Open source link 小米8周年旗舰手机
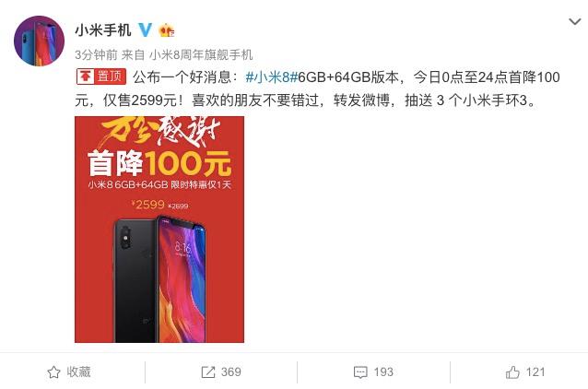588x389 pixels. [x=201, y=54]
